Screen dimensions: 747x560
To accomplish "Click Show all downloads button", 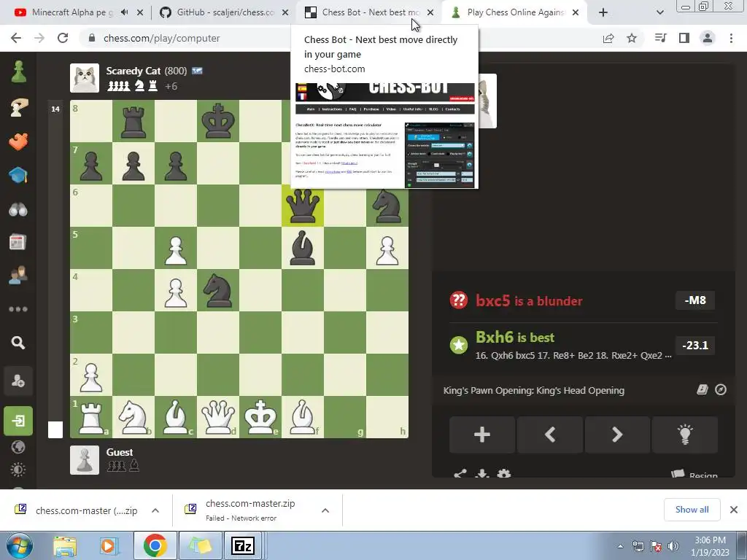I will click(692, 510).
